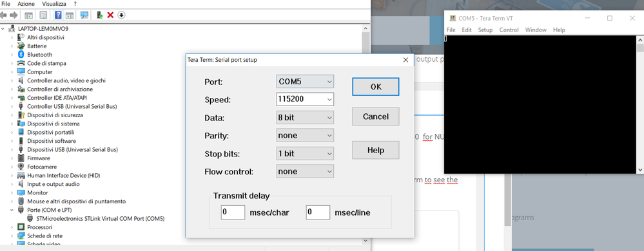Viewport: 644px width, 251px height.
Task: Click the show/hide console tree icon
Action: pyautogui.click(x=29, y=15)
